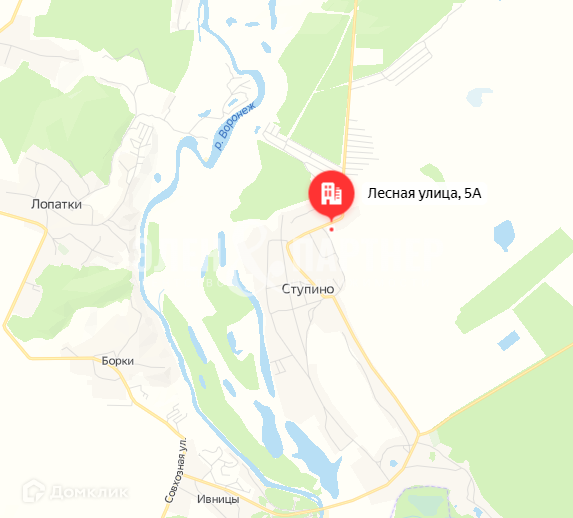The width and height of the screenshot is (573, 518).
Task: Click the red building map marker
Action: (331, 194)
